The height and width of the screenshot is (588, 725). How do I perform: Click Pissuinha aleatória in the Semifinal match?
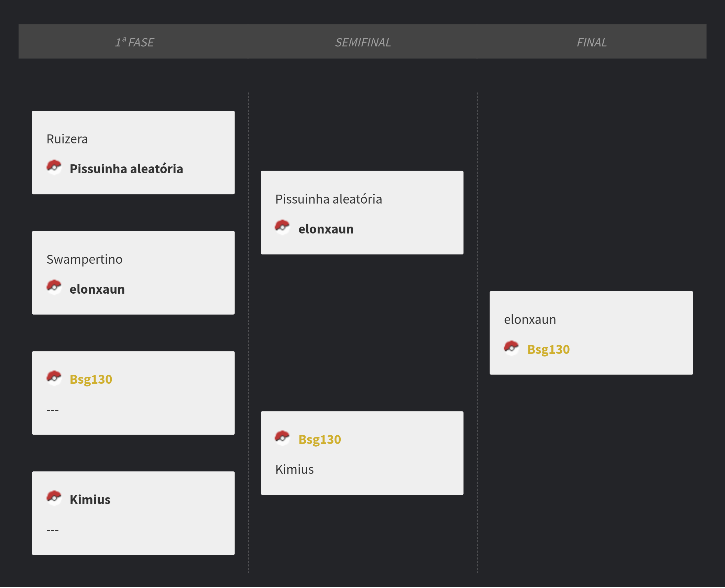click(329, 199)
